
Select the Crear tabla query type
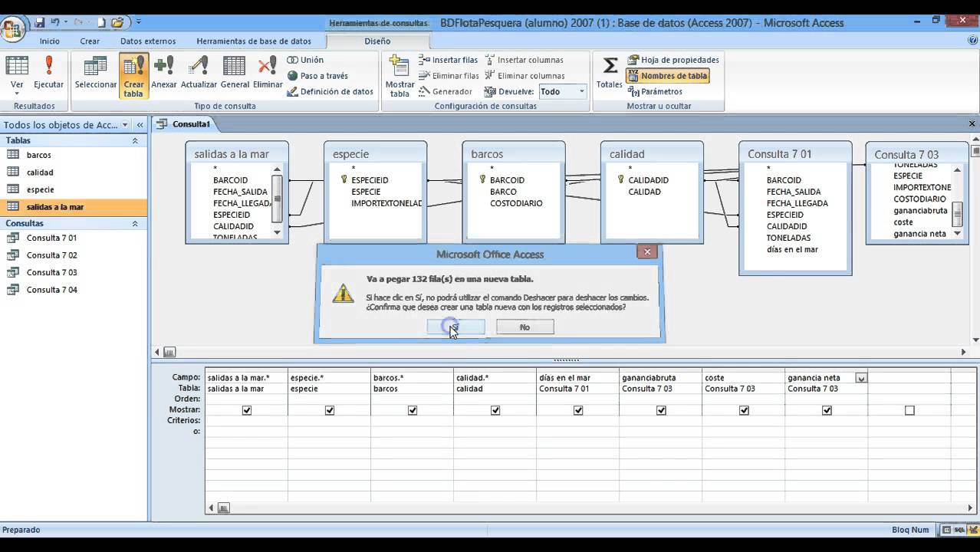pyautogui.click(x=133, y=77)
